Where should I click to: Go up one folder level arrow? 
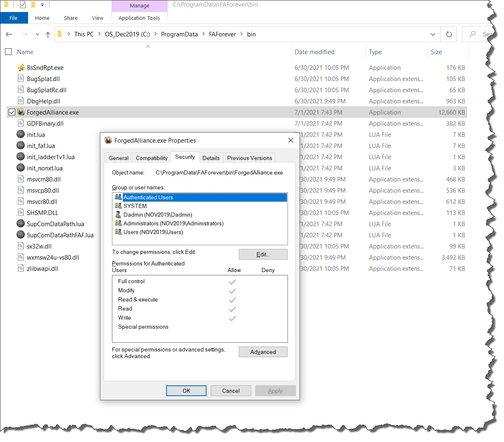48,34
